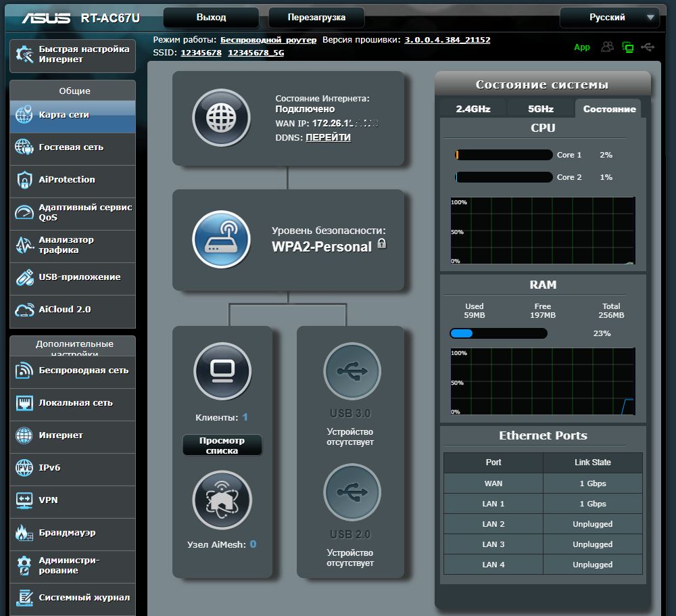Open AiProtection in the sidebar

(x=72, y=180)
